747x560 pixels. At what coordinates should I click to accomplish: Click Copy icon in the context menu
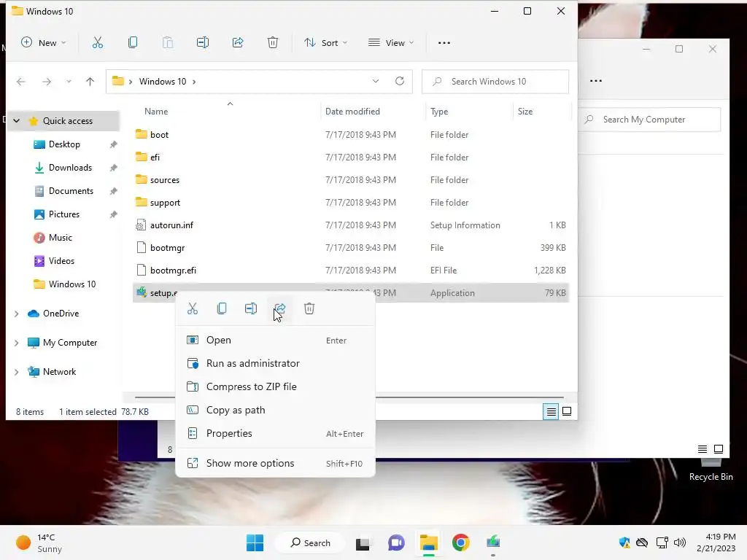click(222, 308)
